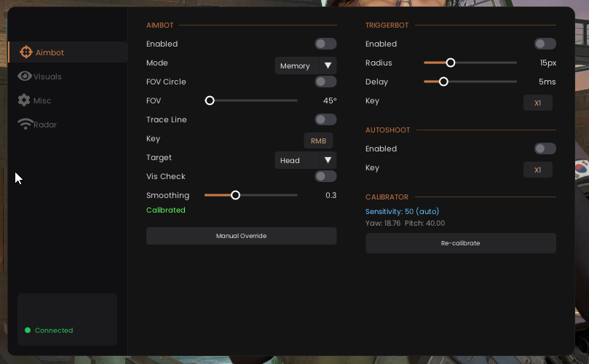This screenshot has width=589, height=364.
Task: Toggle the Aimbot Enabled switch
Action: [325, 44]
